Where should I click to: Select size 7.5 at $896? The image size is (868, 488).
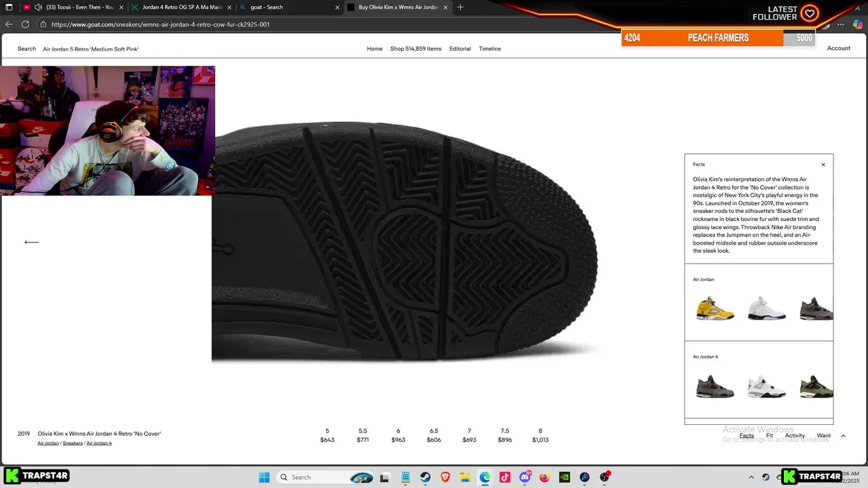[x=505, y=435]
